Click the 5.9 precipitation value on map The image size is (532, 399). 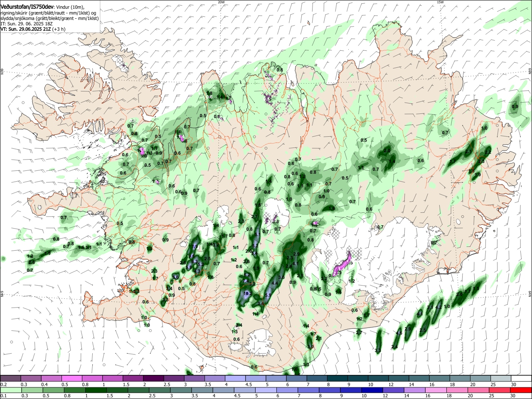click(268, 295)
